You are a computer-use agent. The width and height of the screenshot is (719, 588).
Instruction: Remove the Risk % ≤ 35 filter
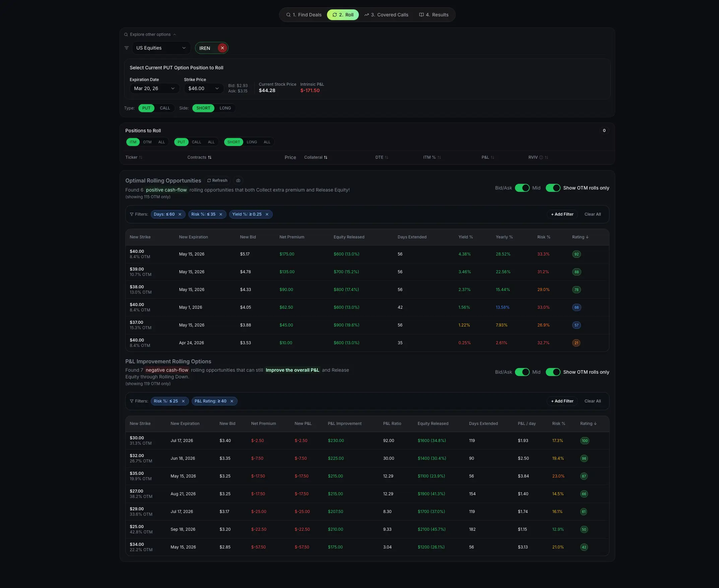221,214
